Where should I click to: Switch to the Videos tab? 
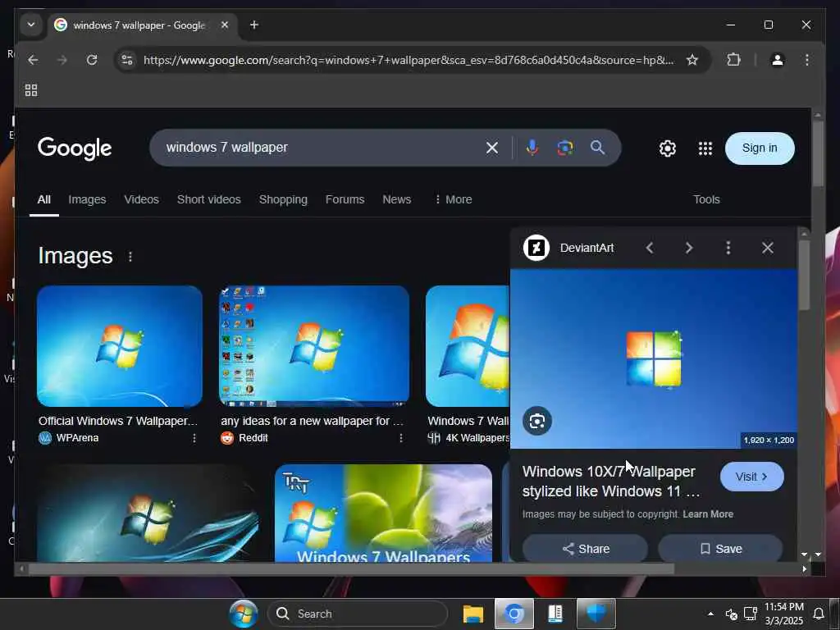141,199
